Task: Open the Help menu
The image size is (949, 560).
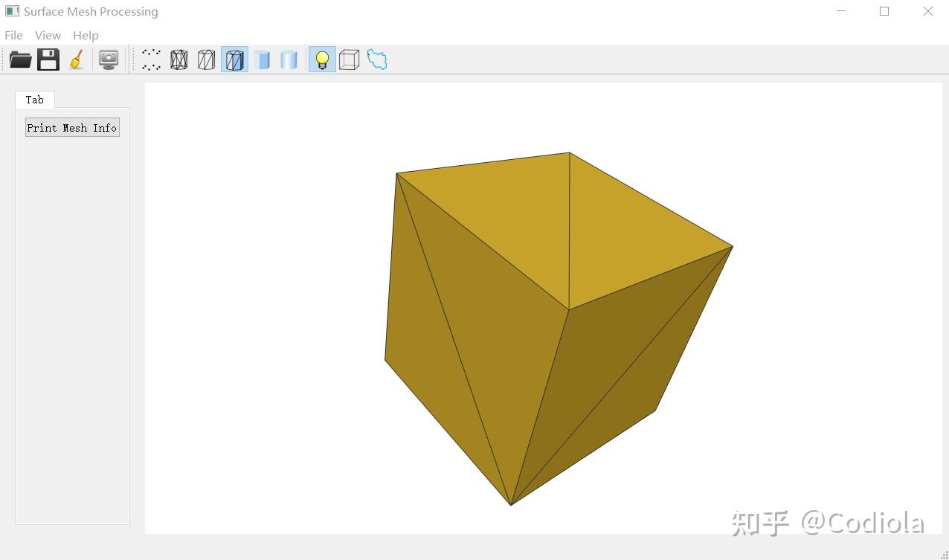Action: click(x=86, y=35)
